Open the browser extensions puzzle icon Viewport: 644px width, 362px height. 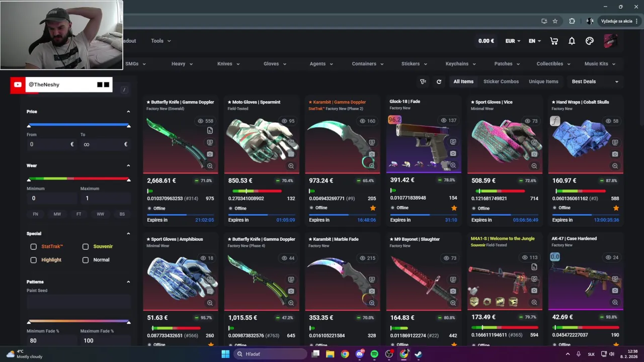point(572,21)
